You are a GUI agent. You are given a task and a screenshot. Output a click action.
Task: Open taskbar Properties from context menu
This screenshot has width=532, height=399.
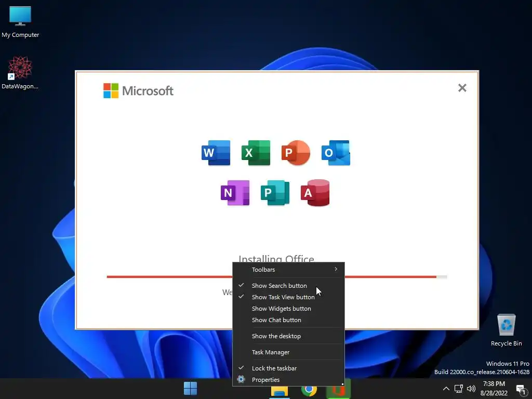288,380
